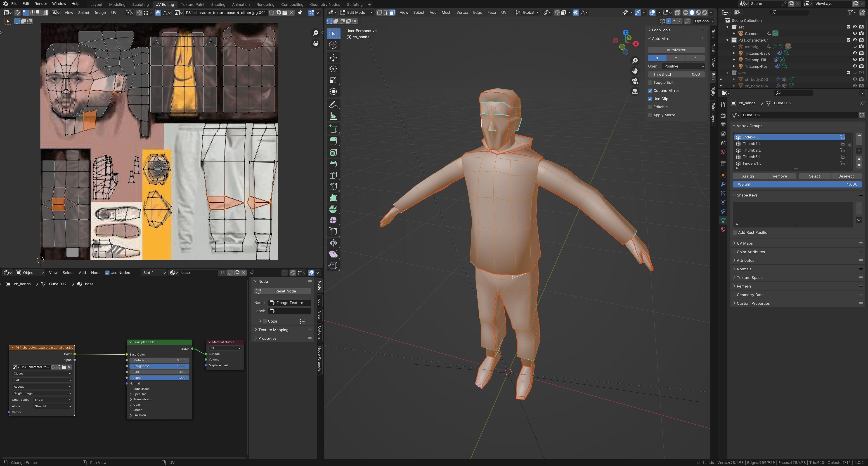Switch to the Texture Paint workspace tab

pos(192,4)
